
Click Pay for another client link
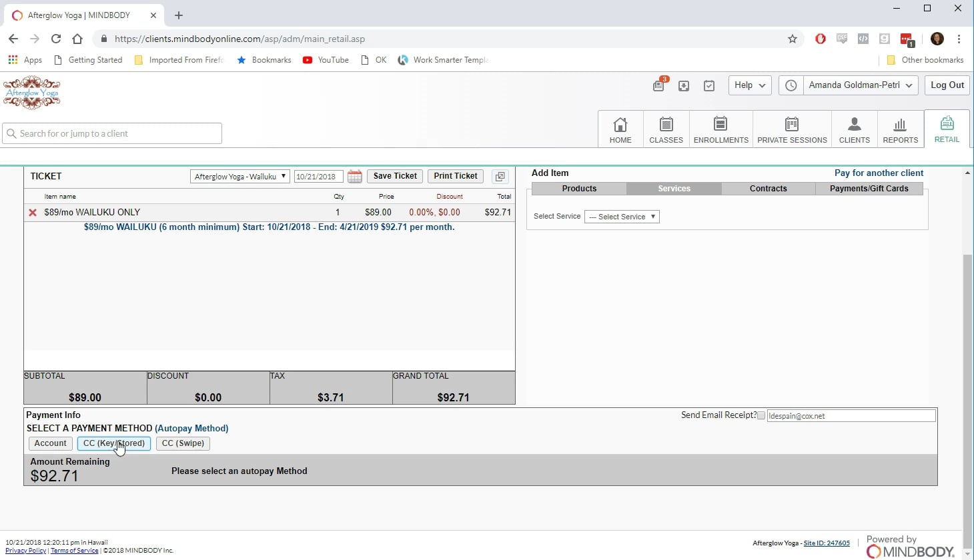879,173
